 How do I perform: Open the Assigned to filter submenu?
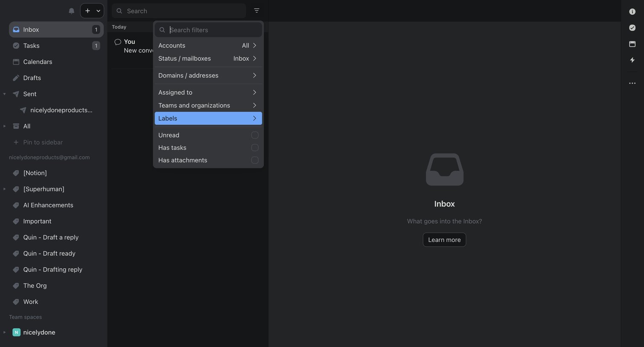click(x=208, y=93)
